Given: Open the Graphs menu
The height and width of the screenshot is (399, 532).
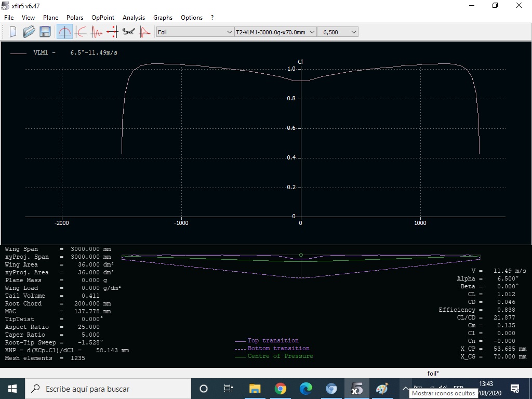Looking at the screenshot, I should [x=163, y=18].
